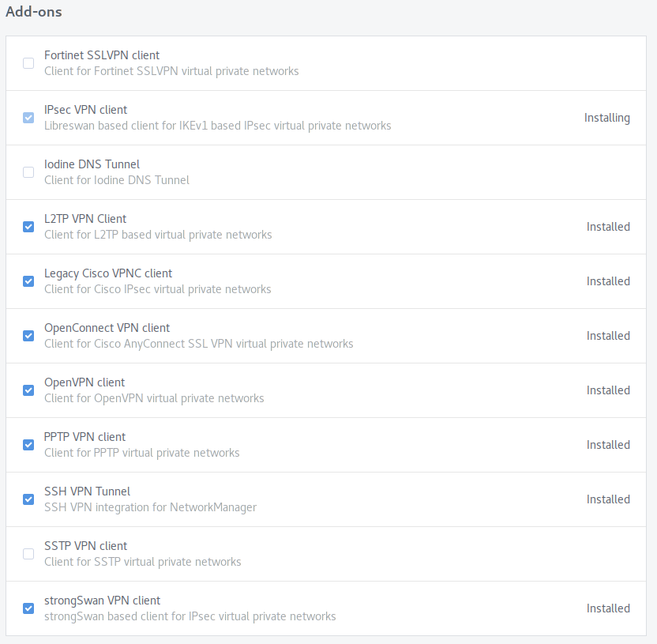Select the Iodine DNS Tunnel row label
Screen dimensions: 657x644
pos(92,164)
